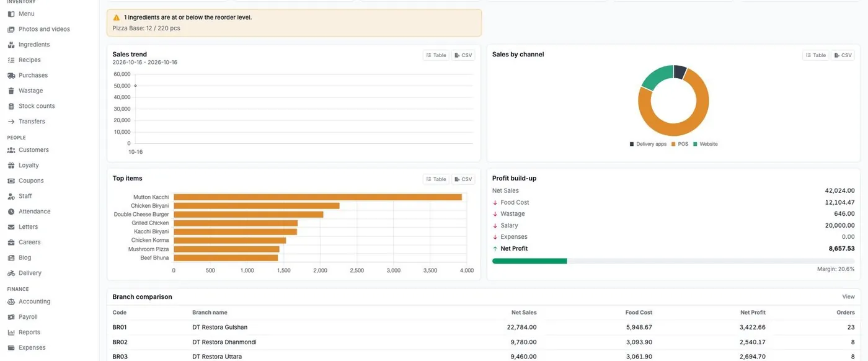Click the Expenses icon
868x361 pixels.
[x=11, y=347]
